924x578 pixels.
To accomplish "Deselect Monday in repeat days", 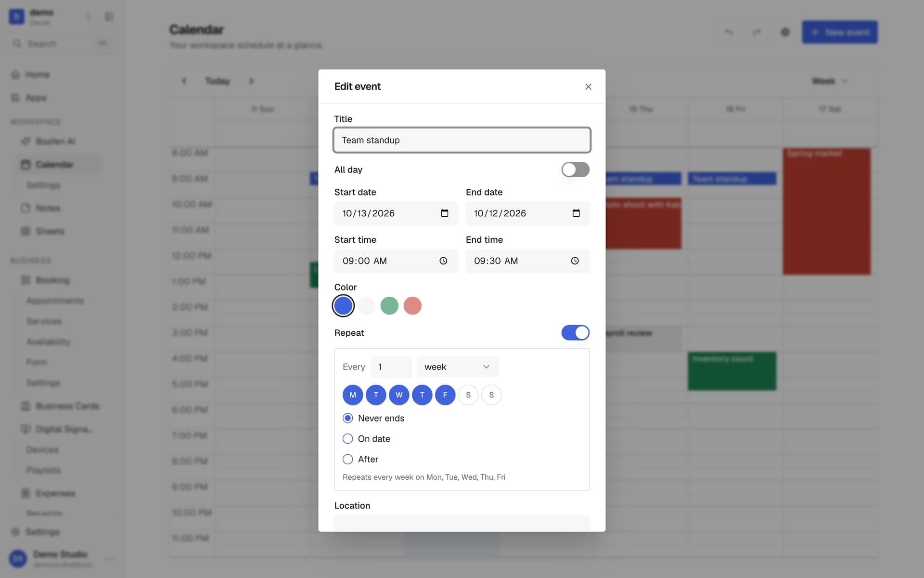I will [x=353, y=395].
